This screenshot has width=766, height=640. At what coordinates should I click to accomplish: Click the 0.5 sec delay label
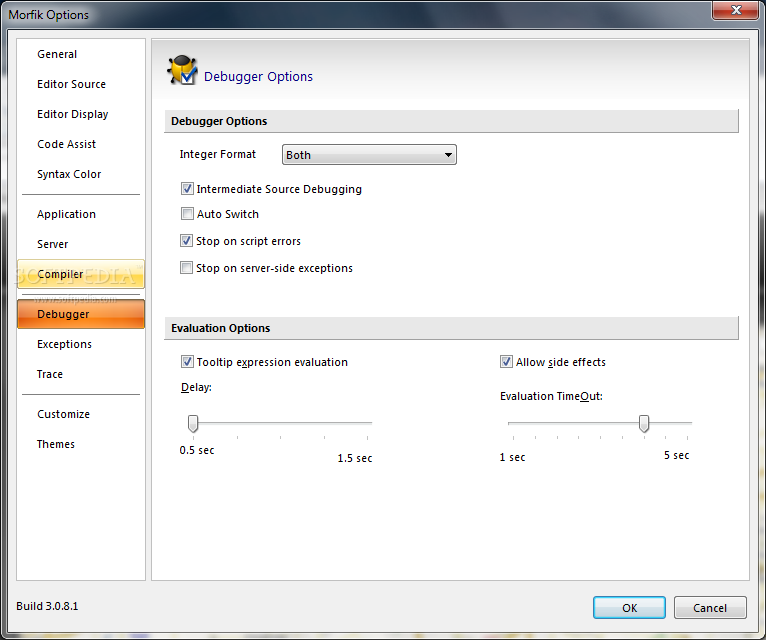tap(197, 450)
